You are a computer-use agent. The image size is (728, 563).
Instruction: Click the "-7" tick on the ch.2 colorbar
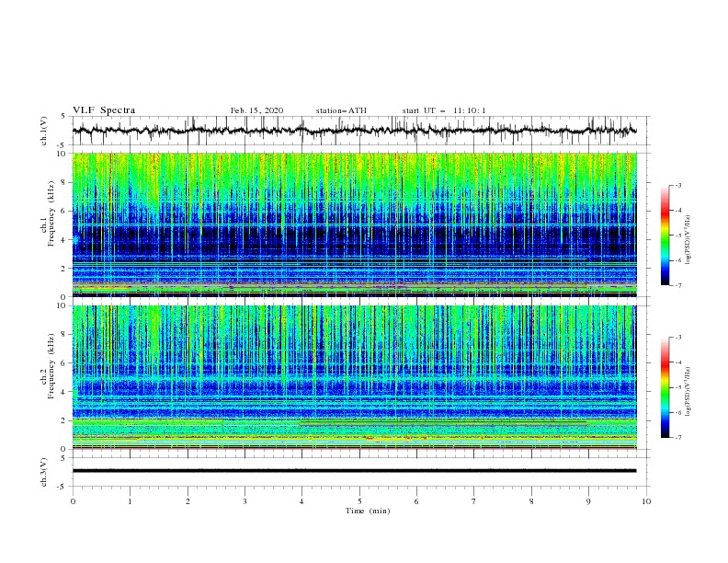point(677,438)
